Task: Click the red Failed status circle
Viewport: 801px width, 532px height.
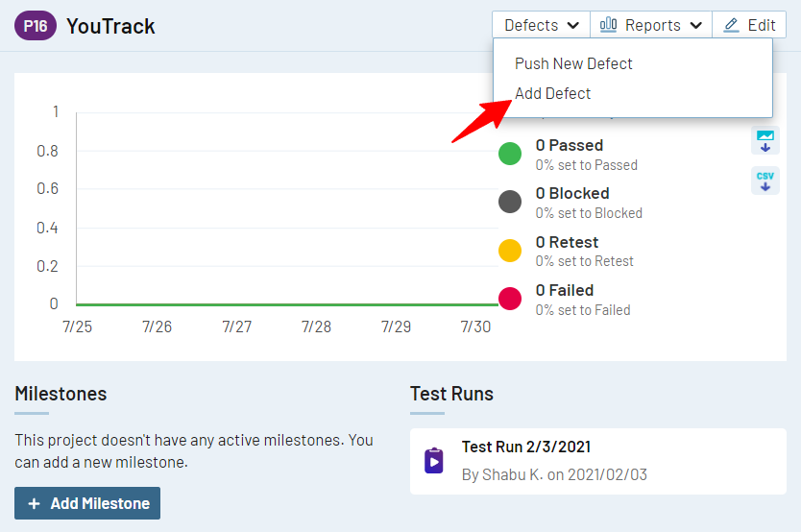Action: 510,299
